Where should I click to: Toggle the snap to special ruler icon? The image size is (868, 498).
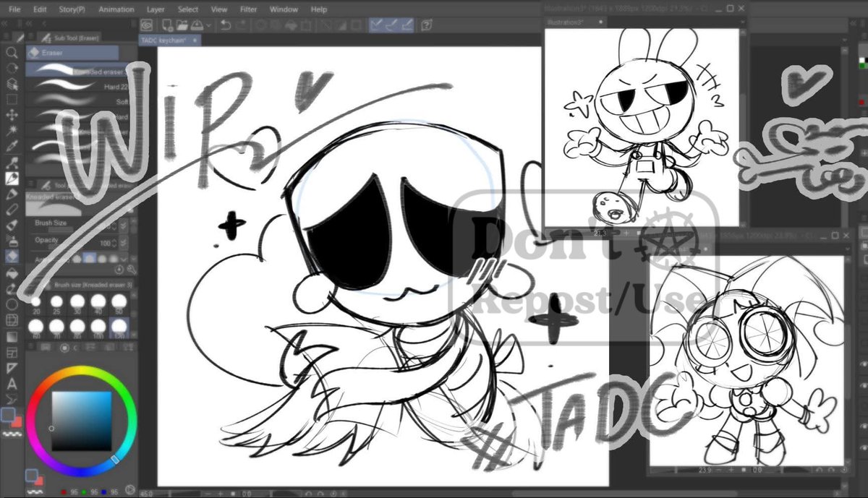(392, 25)
